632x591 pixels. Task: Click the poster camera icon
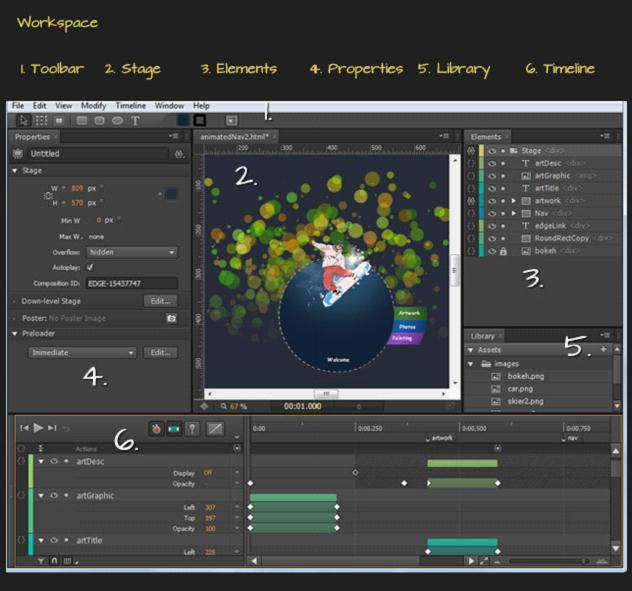(172, 318)
